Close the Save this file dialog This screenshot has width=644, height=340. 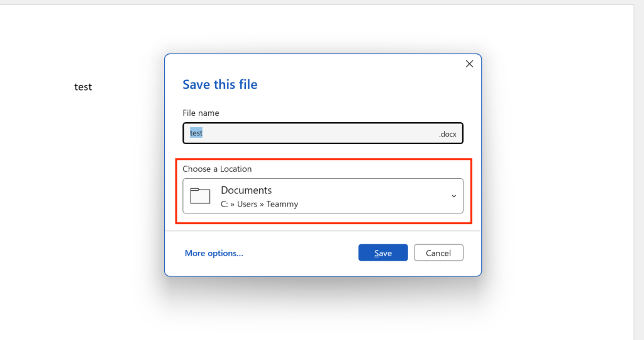pos(469,64)
